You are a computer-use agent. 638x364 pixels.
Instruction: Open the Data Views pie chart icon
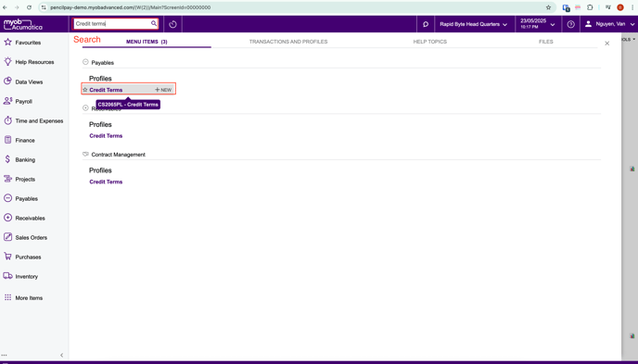tap(7, 82)
